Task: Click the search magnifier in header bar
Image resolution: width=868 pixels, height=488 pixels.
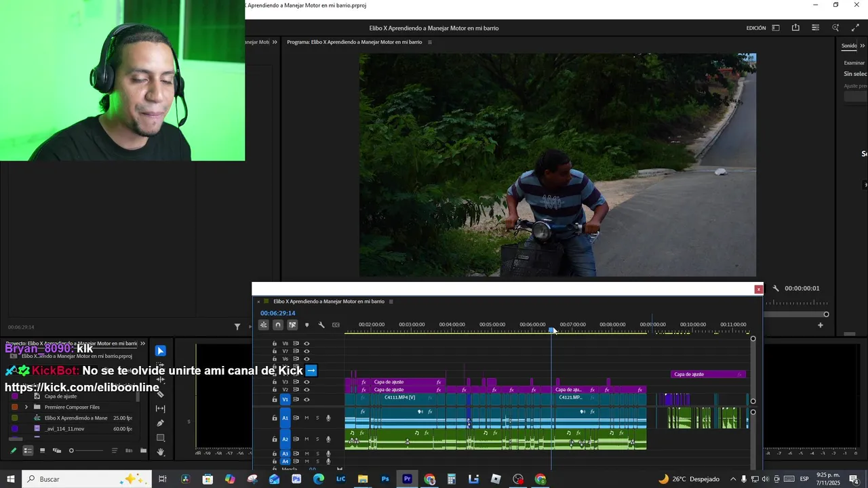Action: pyautogui.click(x=835, y=28)
